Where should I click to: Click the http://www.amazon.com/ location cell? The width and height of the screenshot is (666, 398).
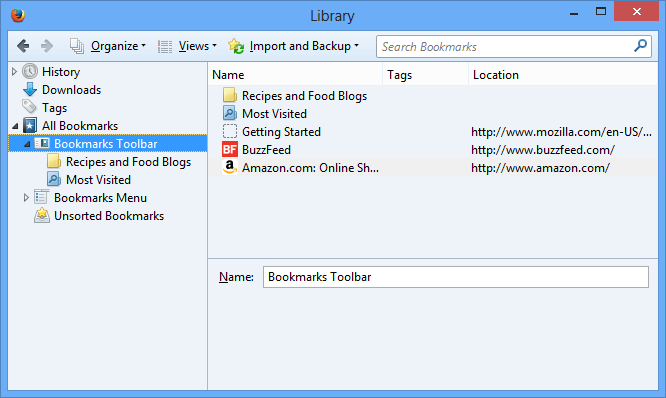[x=540, y=168]
